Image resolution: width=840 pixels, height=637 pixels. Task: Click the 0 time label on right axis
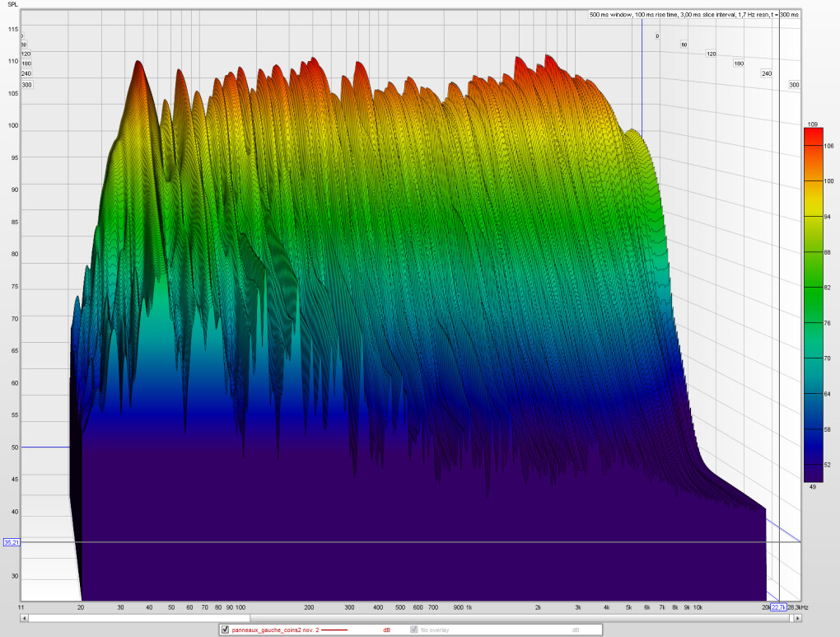pyautogui.click(x=657, y=36)
